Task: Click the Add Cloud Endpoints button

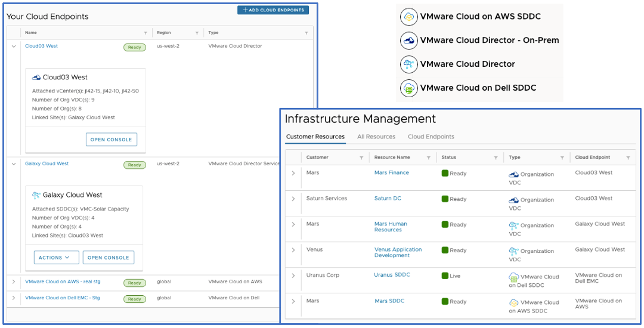Action: 273,10
